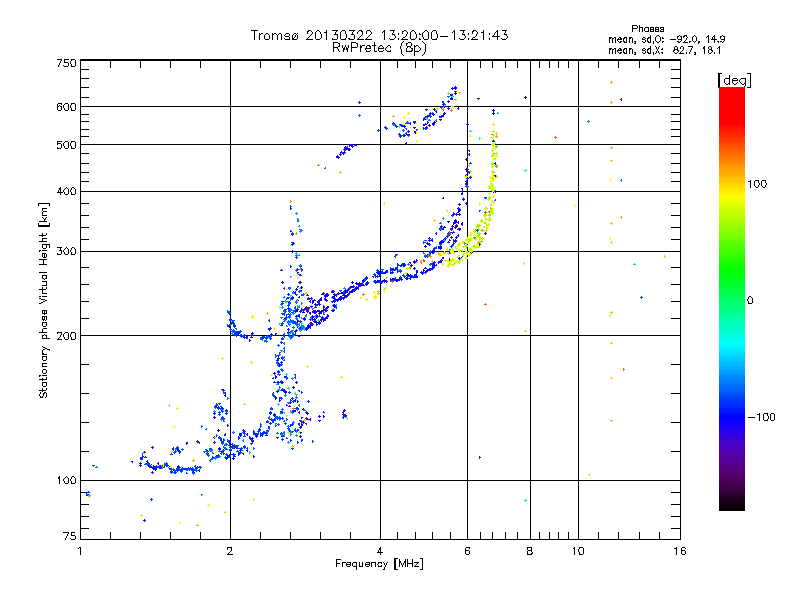The width and height of the screenshot is (800, 600).
Task: Click the "400" height axis tick label
Action: [x=66, y=191]
